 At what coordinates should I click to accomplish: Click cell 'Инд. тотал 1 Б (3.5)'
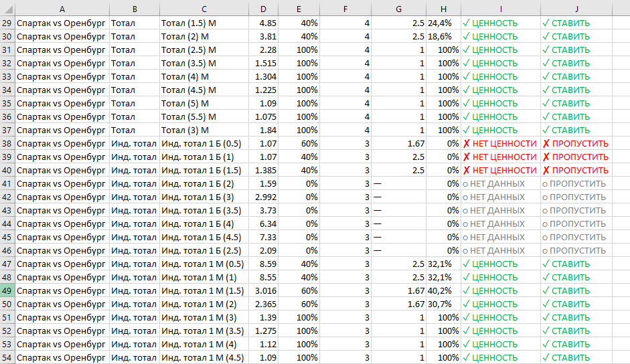pyautogui.click(x=202, y=211)
